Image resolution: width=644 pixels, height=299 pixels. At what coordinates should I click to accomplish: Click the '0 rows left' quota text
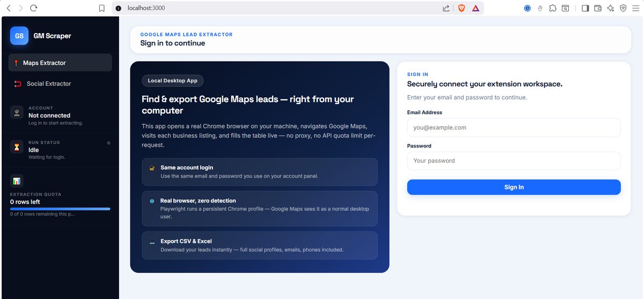pos(25,202)
